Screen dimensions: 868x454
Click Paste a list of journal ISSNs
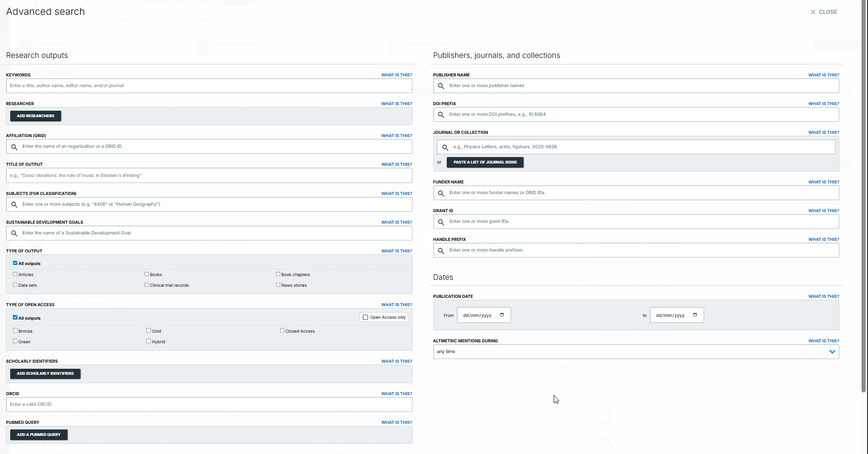click(x=485, y=162)
